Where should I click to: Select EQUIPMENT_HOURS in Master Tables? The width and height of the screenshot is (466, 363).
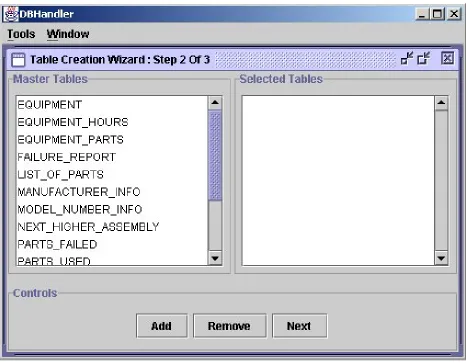[112, 122]
